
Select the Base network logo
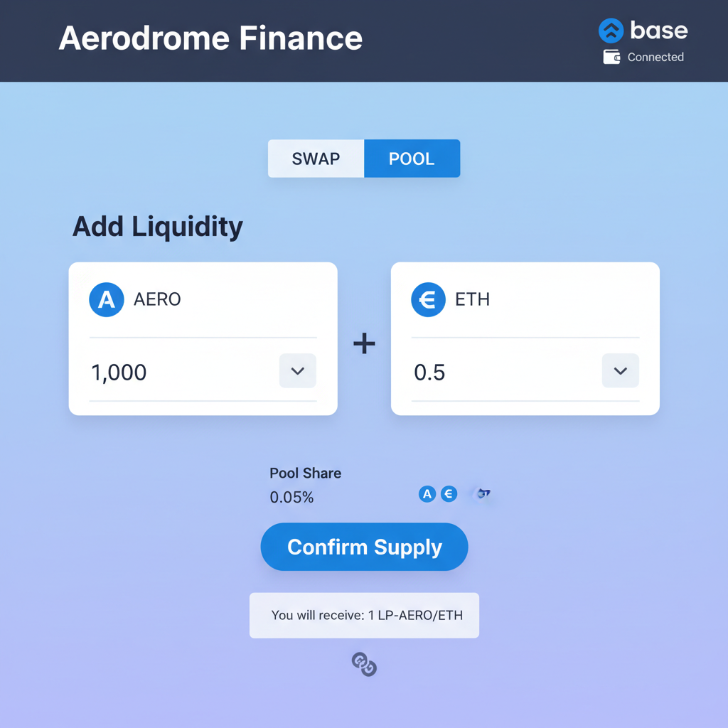click(x=611, y=31)
